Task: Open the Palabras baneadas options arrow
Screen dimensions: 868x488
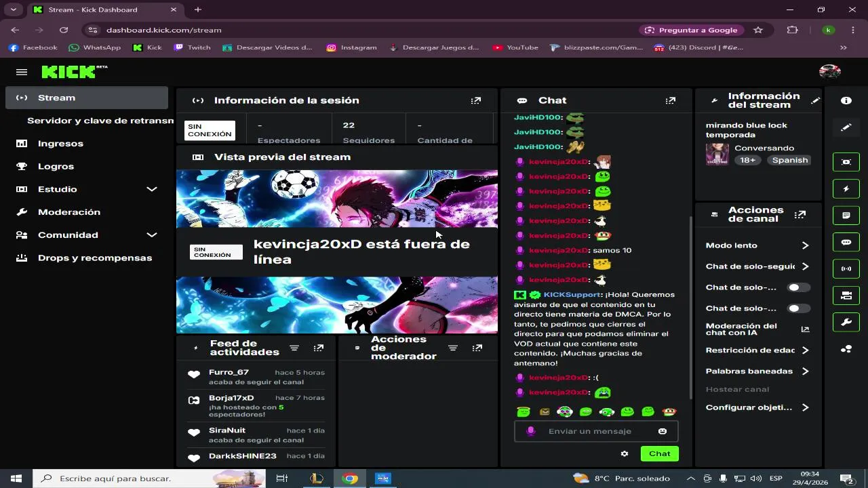Action: pos(805,371)
